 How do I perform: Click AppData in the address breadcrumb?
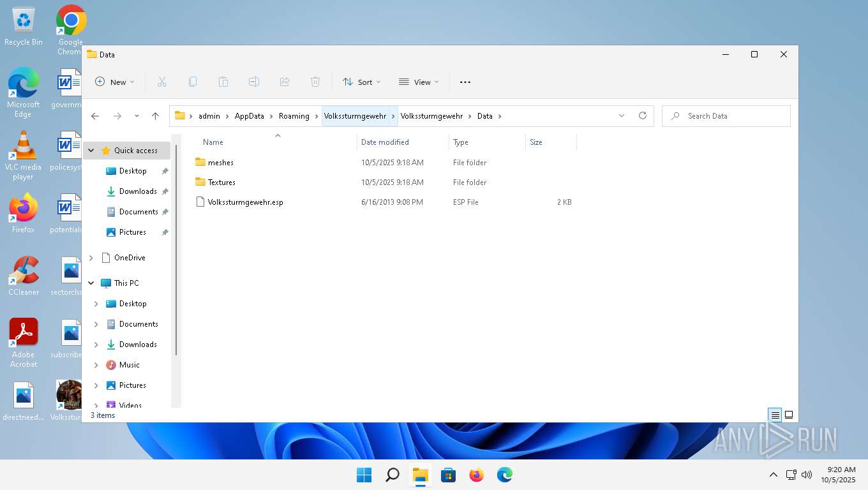pos(249,116)
